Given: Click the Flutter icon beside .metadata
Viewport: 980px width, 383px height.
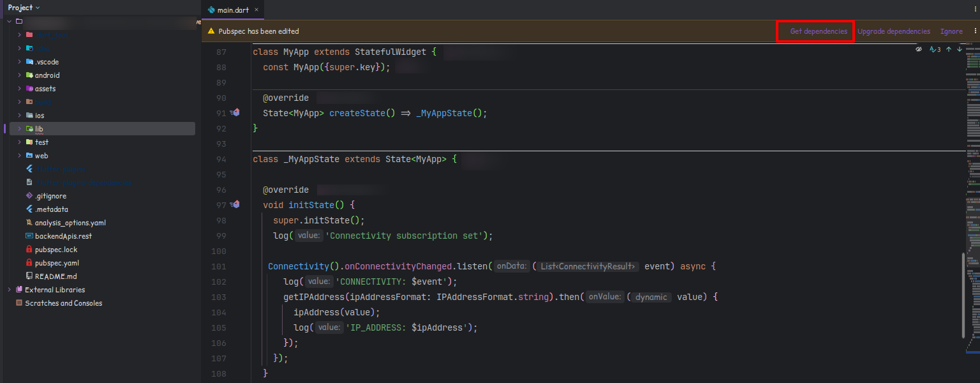Looking at the screenshot, I should [x=29, y=209].
